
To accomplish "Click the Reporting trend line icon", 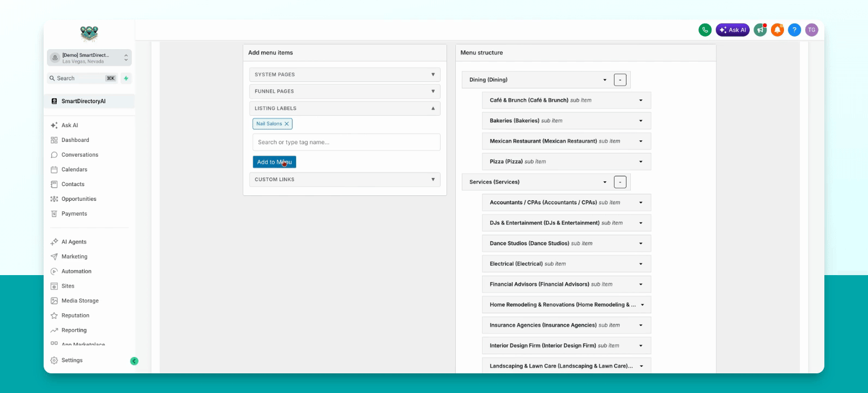I will tap(54, 330).
